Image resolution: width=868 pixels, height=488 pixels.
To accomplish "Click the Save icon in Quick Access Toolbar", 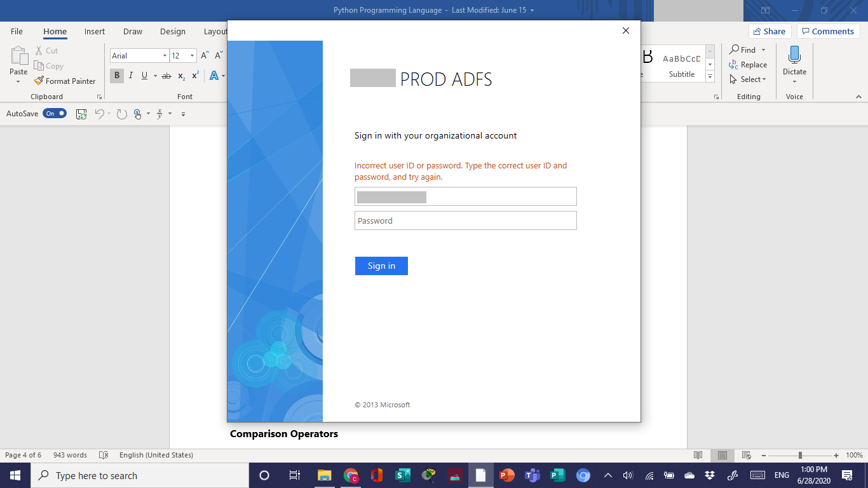I will pos(81,114).
